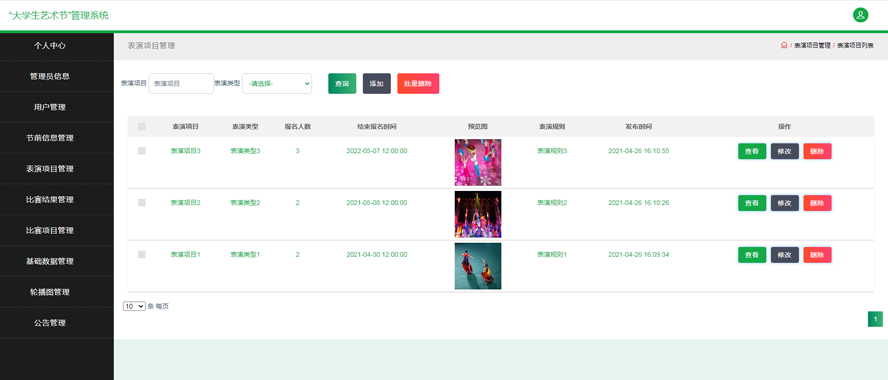
Task: Click the 表演项目列表 breadcrumb text
Action: click(855, 45)
